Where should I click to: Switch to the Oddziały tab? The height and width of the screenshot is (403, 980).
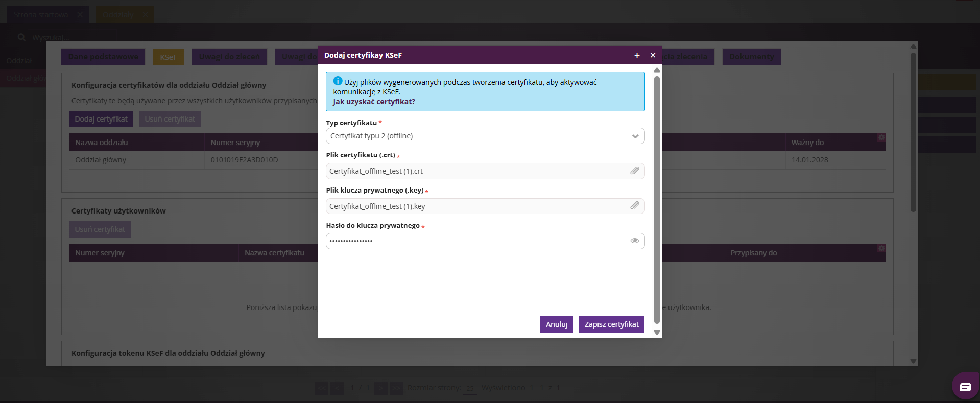click(x=118, y=15)
